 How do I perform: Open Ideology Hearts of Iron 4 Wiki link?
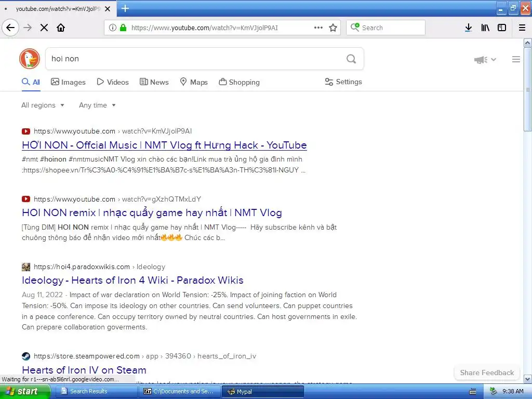pos(132,280)
